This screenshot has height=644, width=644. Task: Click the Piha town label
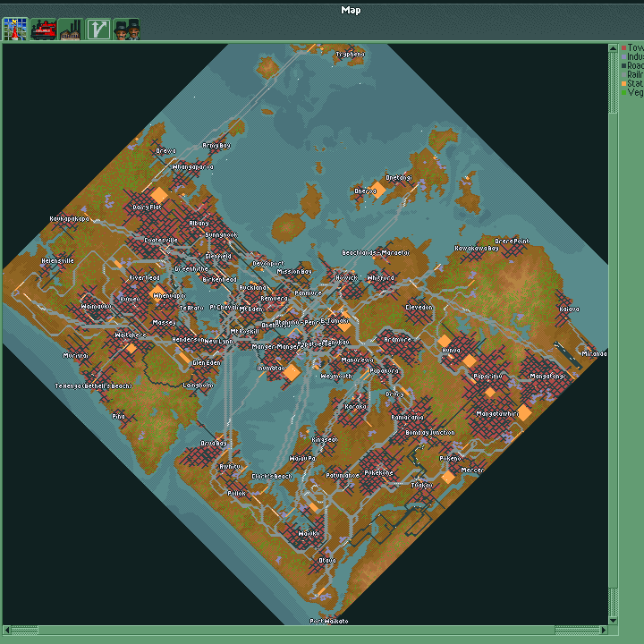[118, 416]
